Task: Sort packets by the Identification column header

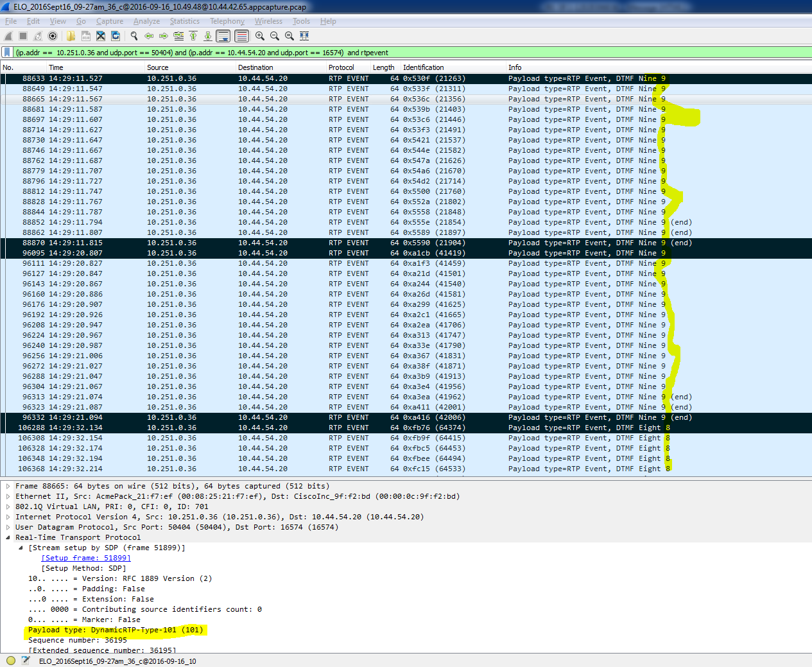Action: point(454,67)
